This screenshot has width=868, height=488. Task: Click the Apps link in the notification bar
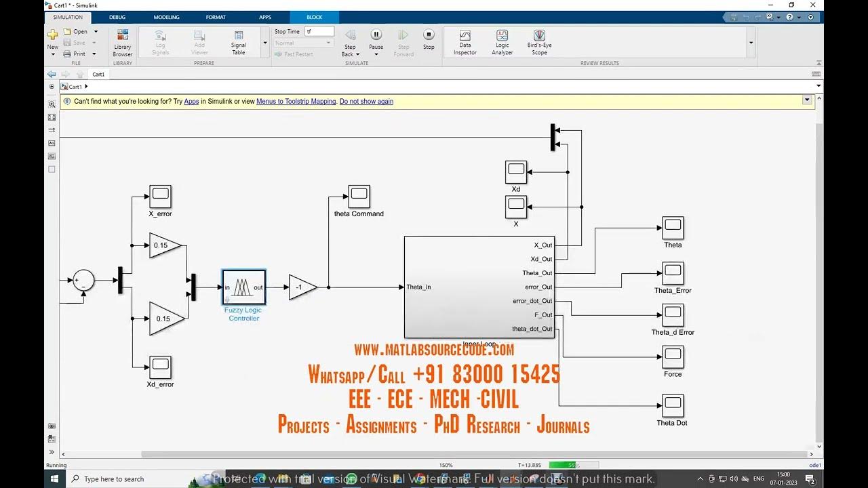(191, 102)
